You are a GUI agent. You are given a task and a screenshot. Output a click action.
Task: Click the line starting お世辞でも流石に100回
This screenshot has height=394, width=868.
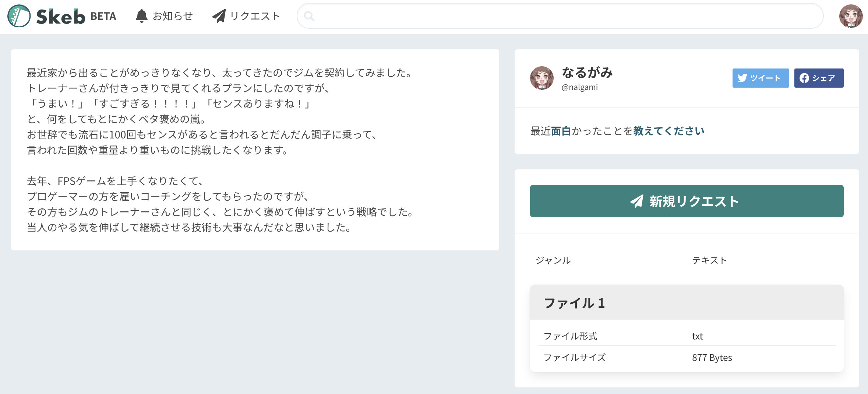coord(202,135)
